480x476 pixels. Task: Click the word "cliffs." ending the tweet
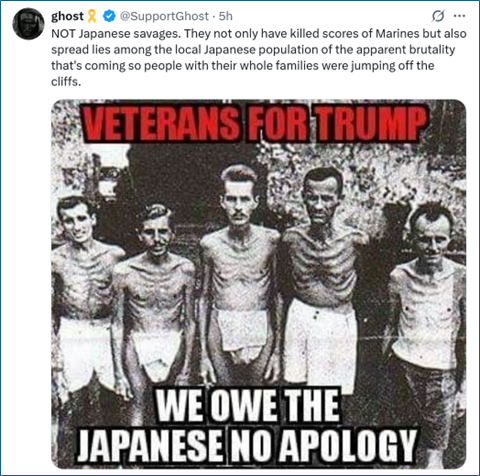[x=66, y=82]
